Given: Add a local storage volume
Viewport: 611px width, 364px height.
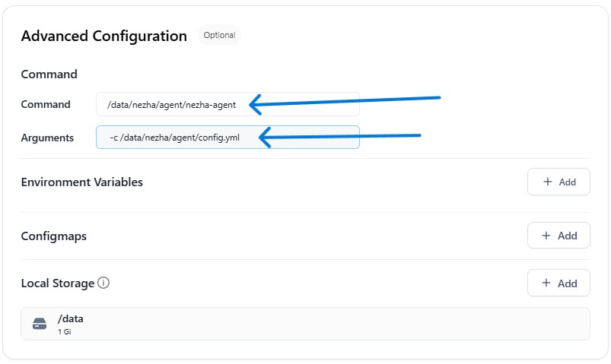Looking at the screenshot, I should (x=558, y=283).
